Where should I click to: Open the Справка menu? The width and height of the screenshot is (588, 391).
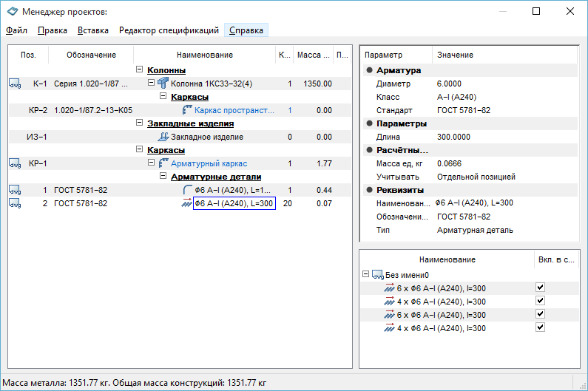(x=246, y=30)
